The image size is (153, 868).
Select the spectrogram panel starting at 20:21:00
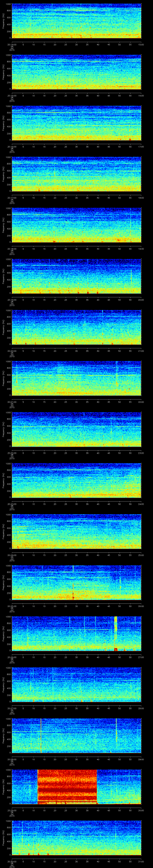[x=77, y=378]
